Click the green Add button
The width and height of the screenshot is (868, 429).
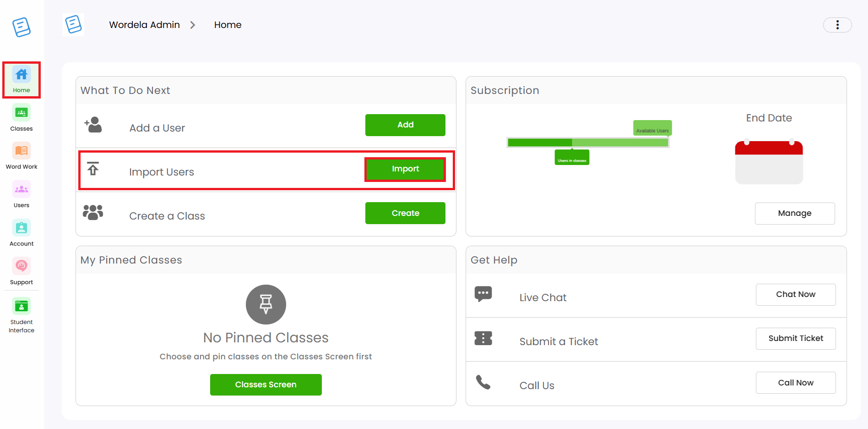pyautogui.click(x=405, y=125)
